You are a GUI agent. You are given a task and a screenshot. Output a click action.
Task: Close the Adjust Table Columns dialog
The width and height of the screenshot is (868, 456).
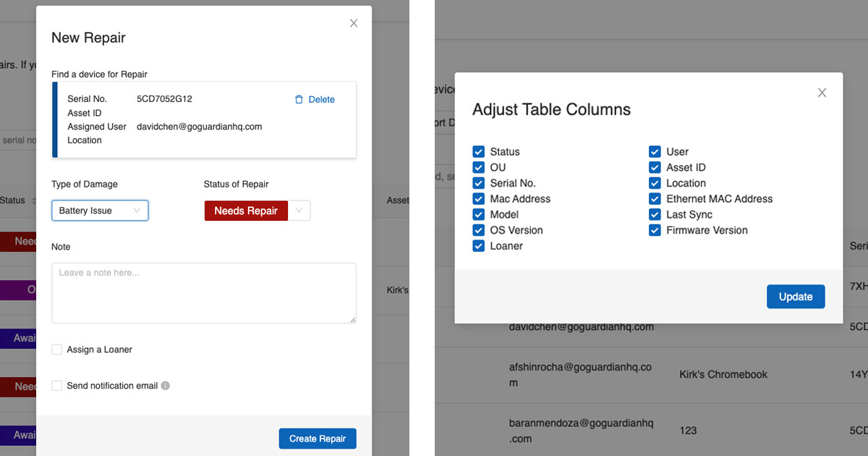[x=822, y=93]
